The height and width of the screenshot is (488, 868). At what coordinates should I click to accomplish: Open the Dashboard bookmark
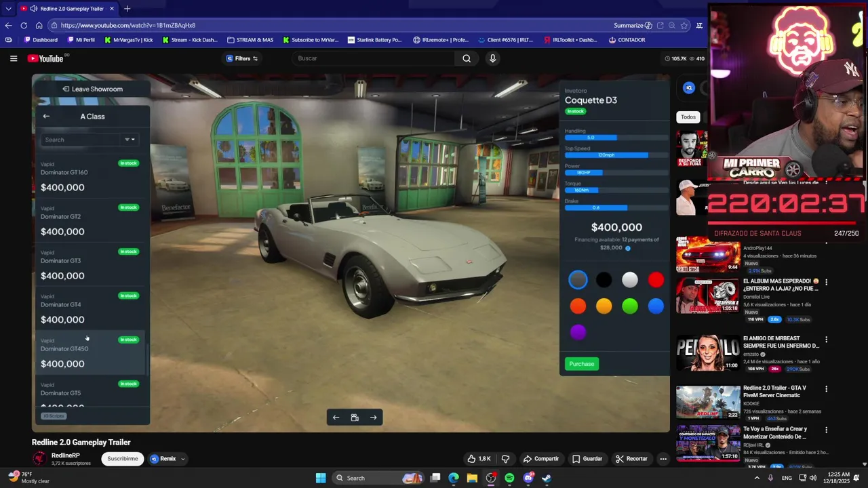[41, 40]
